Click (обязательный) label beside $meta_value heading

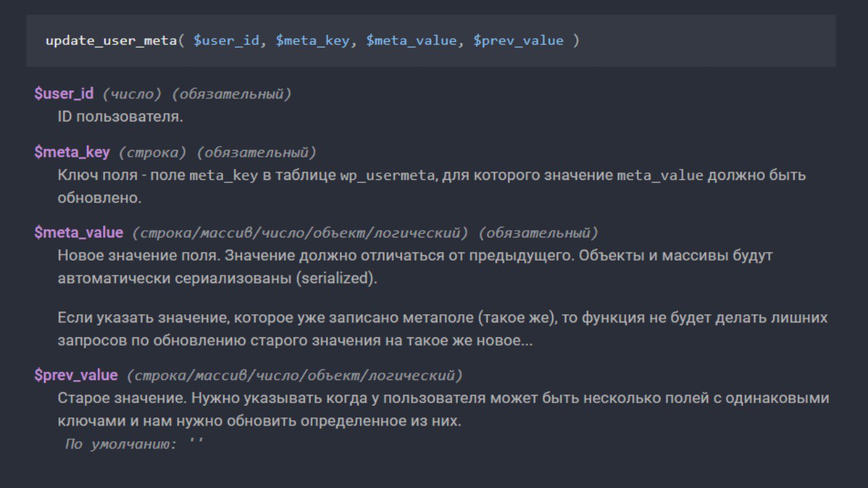539,233
